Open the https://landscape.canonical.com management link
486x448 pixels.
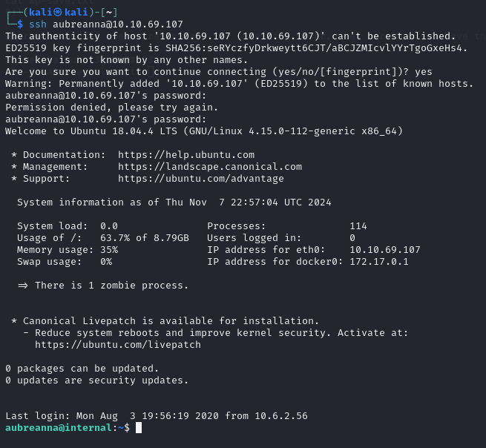pos(210,167)
